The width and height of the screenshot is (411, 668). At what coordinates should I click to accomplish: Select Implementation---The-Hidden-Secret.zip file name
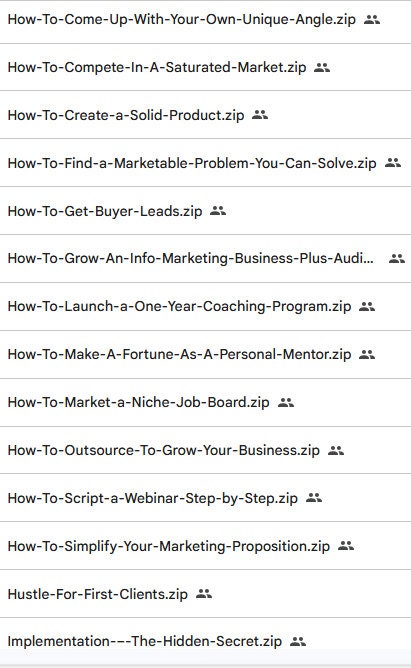coord(145,641)
